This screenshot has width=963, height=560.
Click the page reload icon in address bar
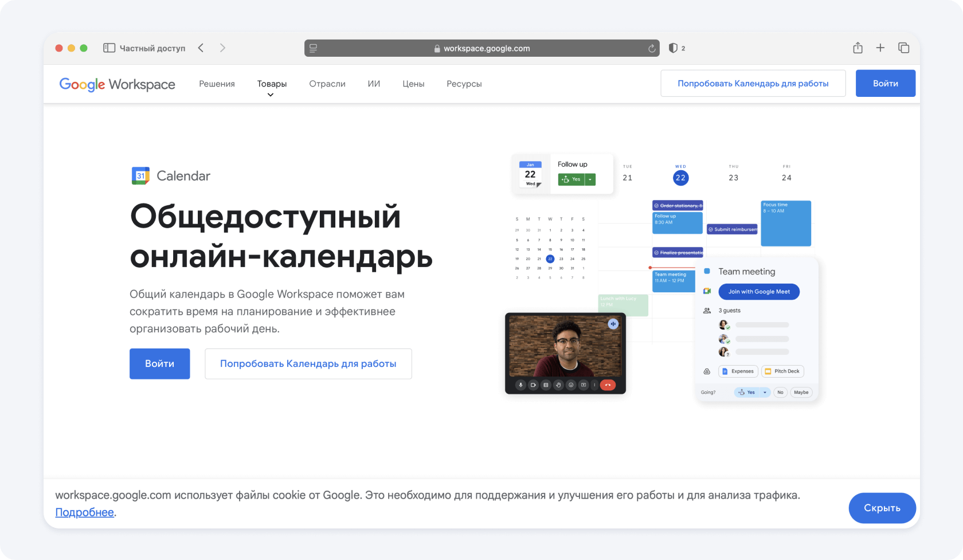pyautogui.click(x=652, y=49)
